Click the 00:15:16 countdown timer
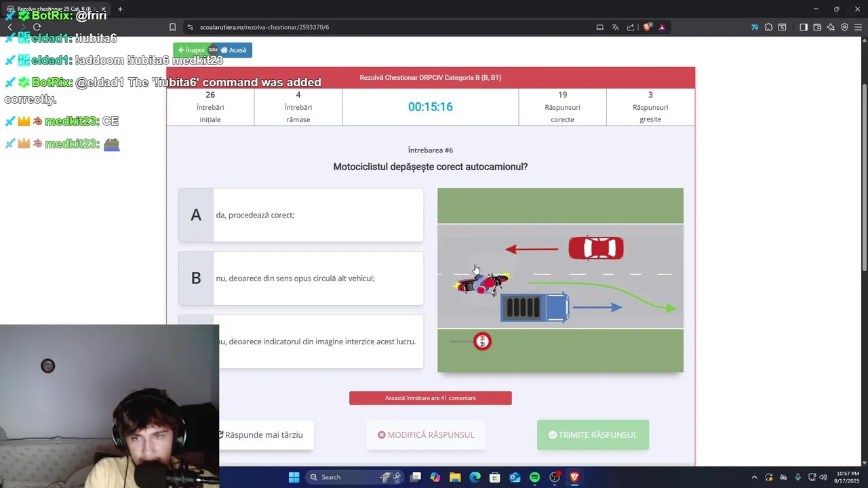The height and width of the screenshot is (488, 868). pos(430,107)
